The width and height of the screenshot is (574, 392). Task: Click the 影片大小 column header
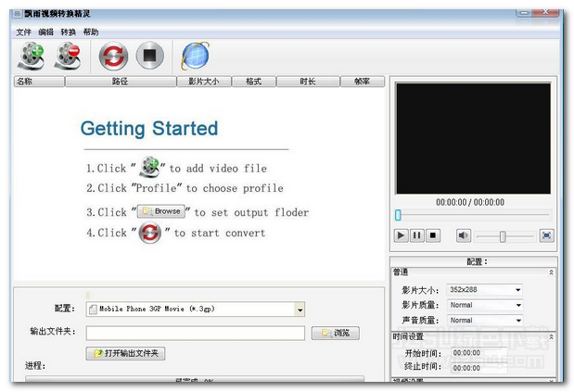pyautogui.click(x=204, y=82)
